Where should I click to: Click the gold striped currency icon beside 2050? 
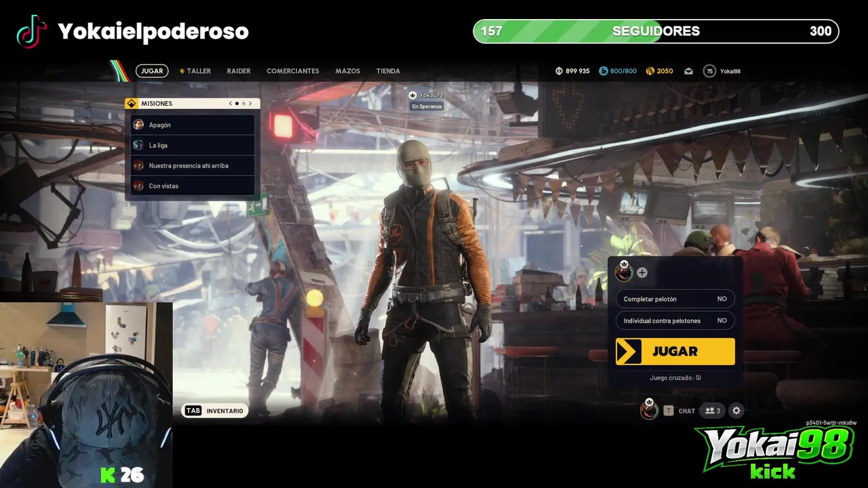coord(650,70)
